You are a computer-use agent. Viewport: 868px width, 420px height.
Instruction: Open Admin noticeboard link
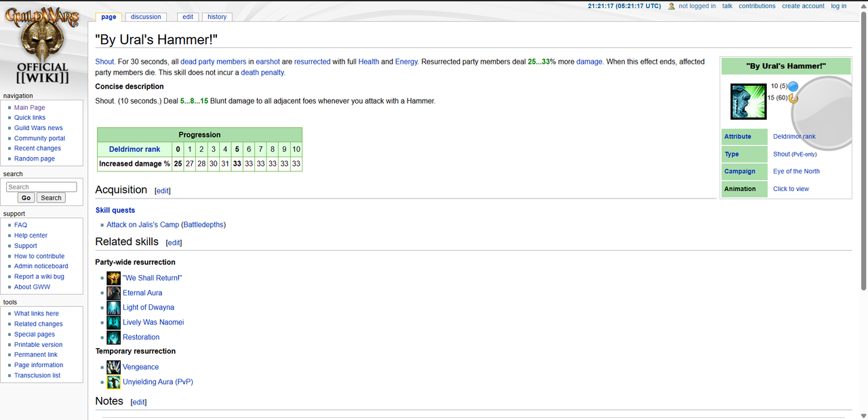pos(41,266)
